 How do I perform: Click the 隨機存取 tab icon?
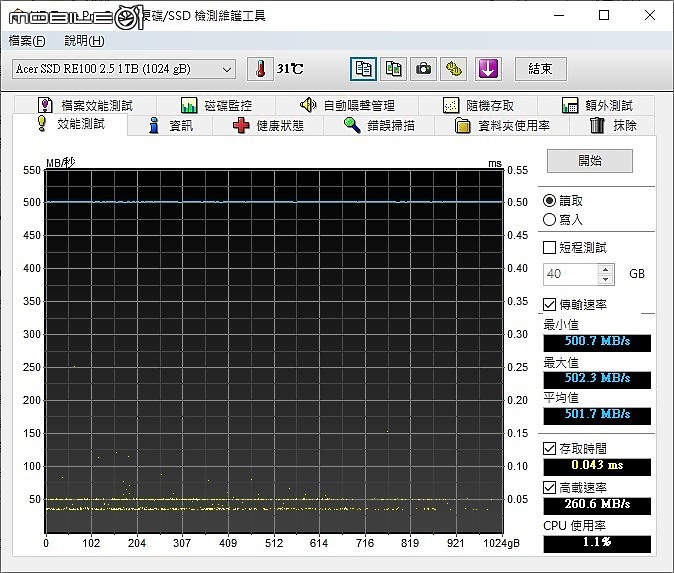(450, 105)
